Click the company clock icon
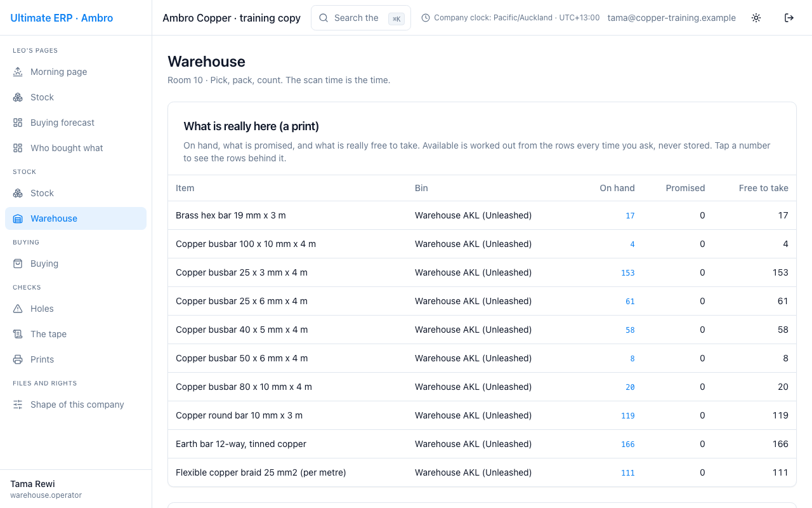 coord(426,18)
